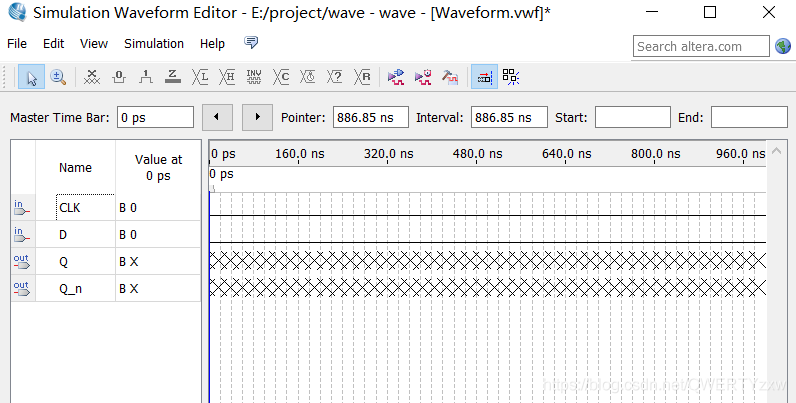Open the Count Value tool (C)
Viewport: 796px width, 403px height.
(281, 77)
